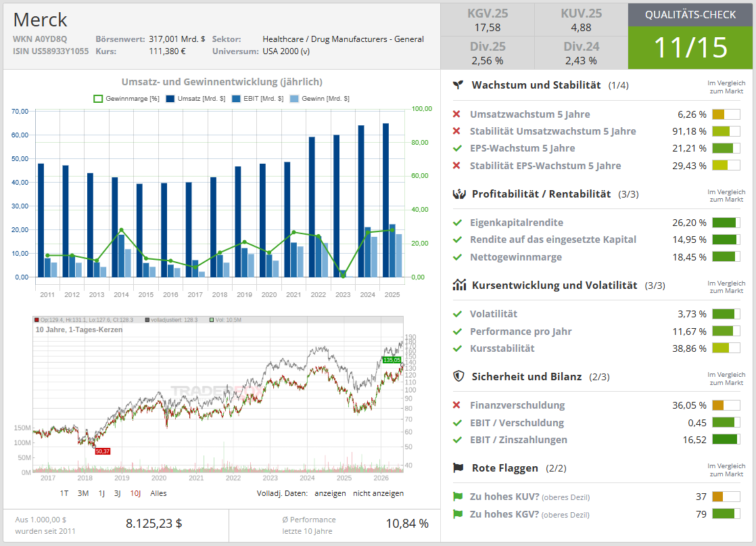Toggle the EBIT [Mrd. $] legend entry
The height and width of the screenshot is (546, 756).
point(258,98)
